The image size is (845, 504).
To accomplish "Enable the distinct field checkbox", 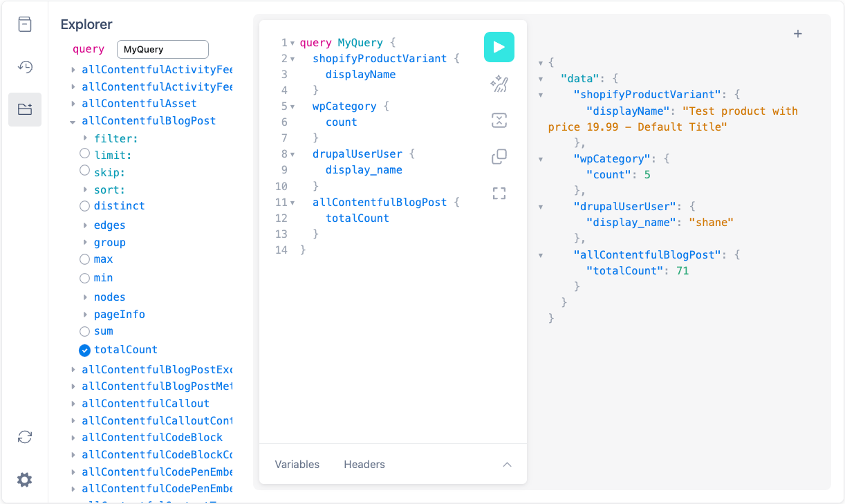I will 84,205.
